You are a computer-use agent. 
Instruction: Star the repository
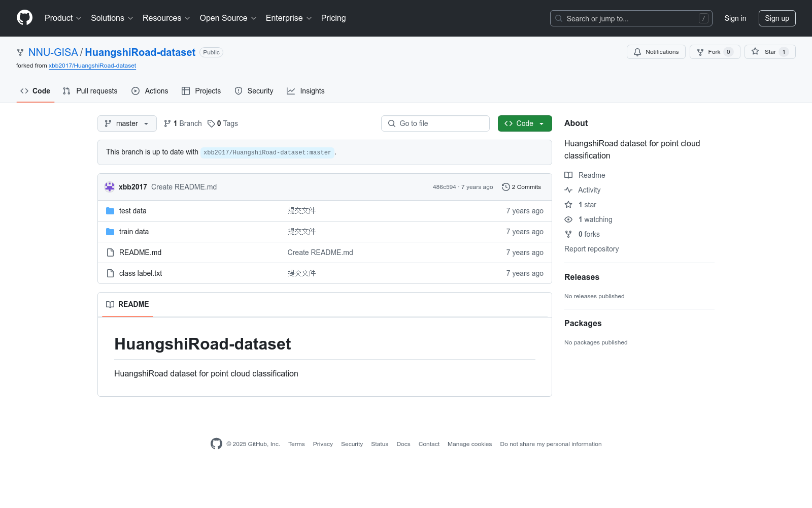(x=770, y=52)
